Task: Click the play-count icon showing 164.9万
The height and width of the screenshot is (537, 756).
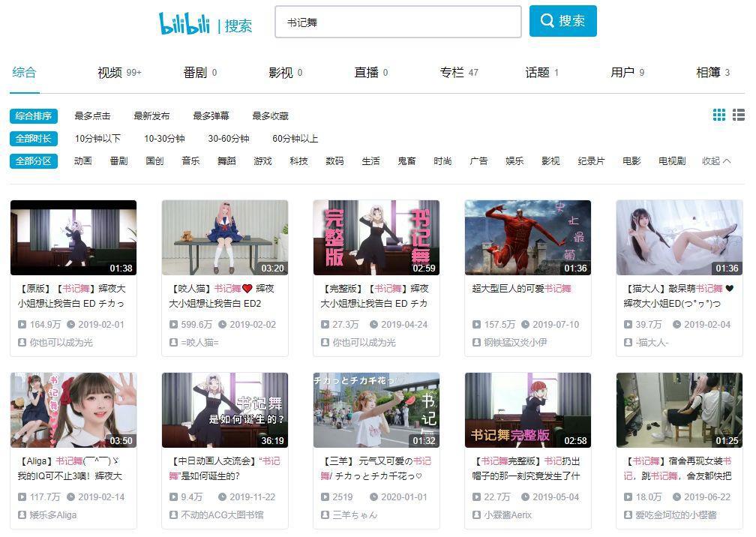Action: (x=22, y=325)
